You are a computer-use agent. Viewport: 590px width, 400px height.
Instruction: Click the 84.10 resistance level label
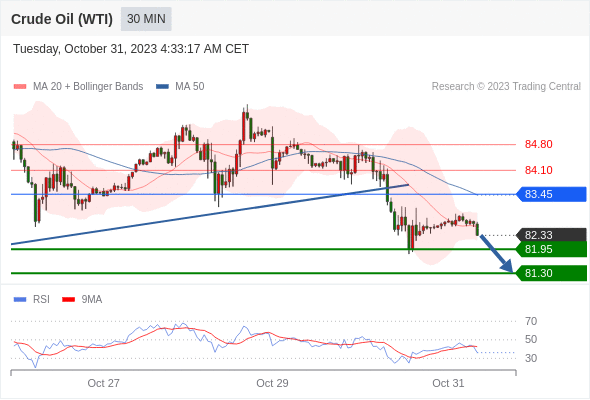click(x=538, y=170)
